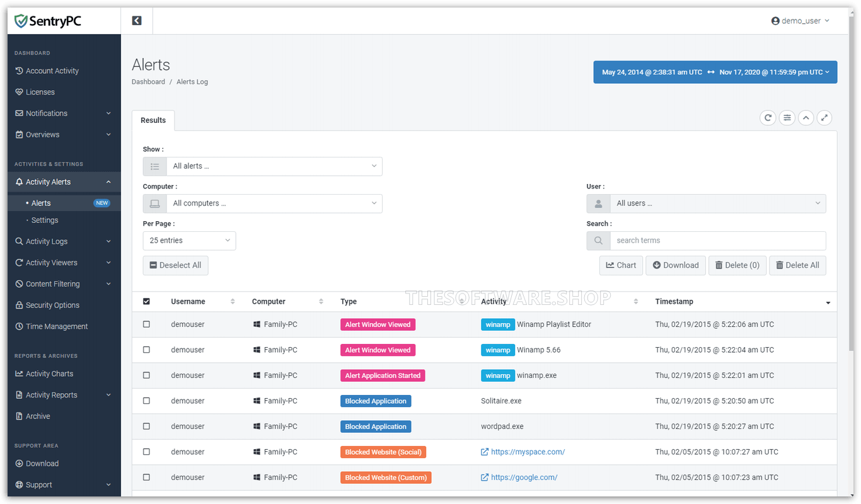Click the Download button above the table
Image resolution: width=861 pixels, height=504 pixels.
pos(674,265)
